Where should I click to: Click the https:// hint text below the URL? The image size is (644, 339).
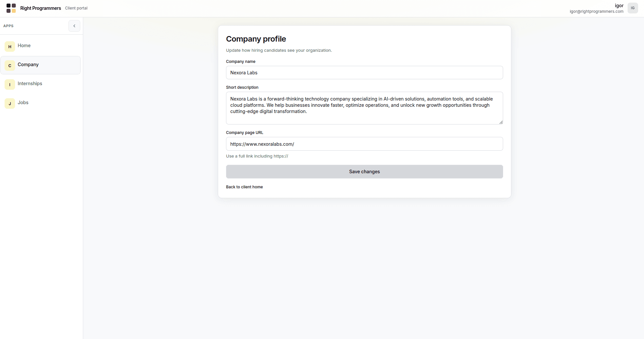coord(257,156)
